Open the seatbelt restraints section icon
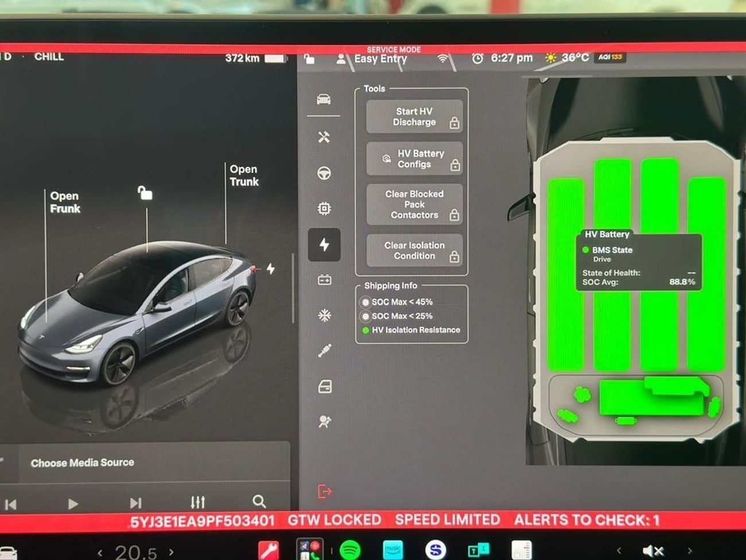Viewport: 746px width, 560px height. click(324, 351)
